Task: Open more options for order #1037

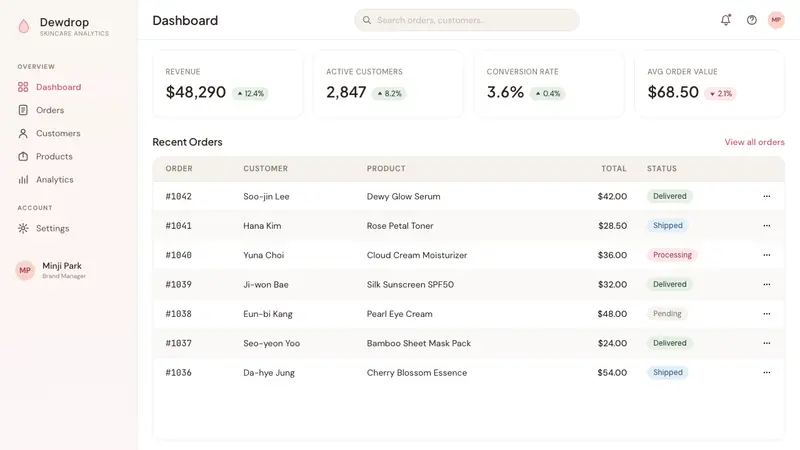Action: pos(766,343)
